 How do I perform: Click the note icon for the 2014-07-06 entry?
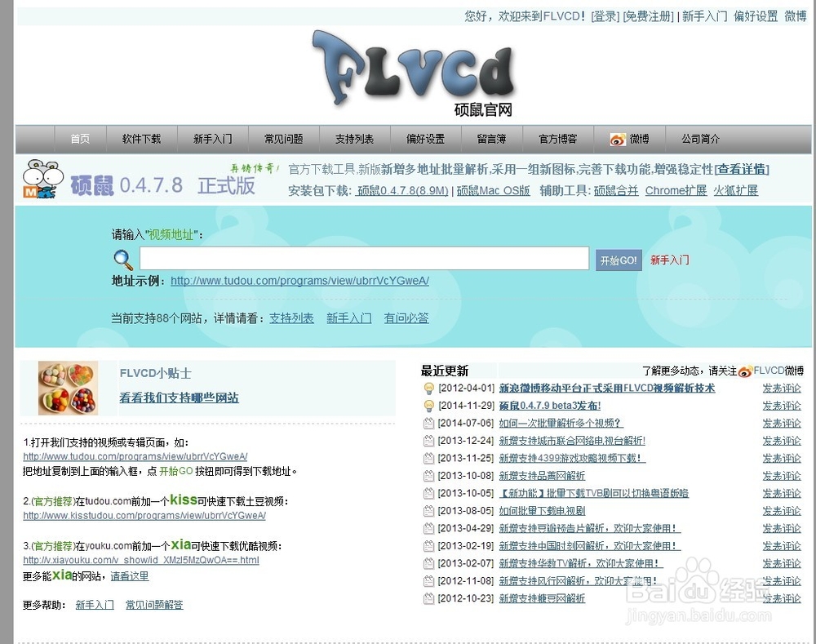click(429, 423)
